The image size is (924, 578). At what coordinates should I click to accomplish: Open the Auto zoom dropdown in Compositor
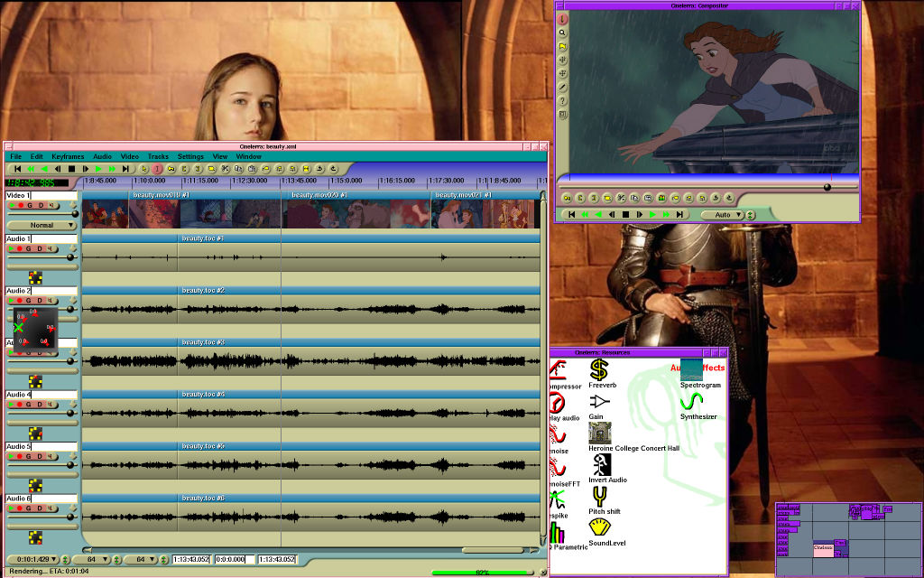pos(726,215)
